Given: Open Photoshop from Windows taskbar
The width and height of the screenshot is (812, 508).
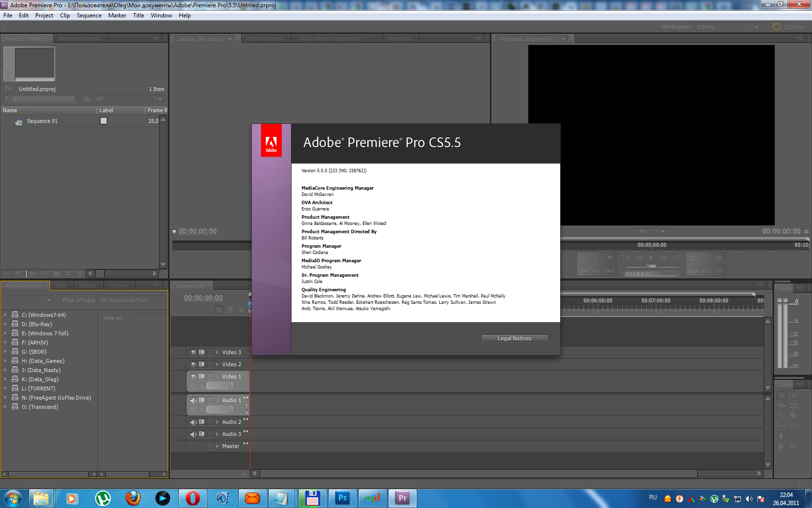Looking at the screenshot, I should tap(343, 498).
